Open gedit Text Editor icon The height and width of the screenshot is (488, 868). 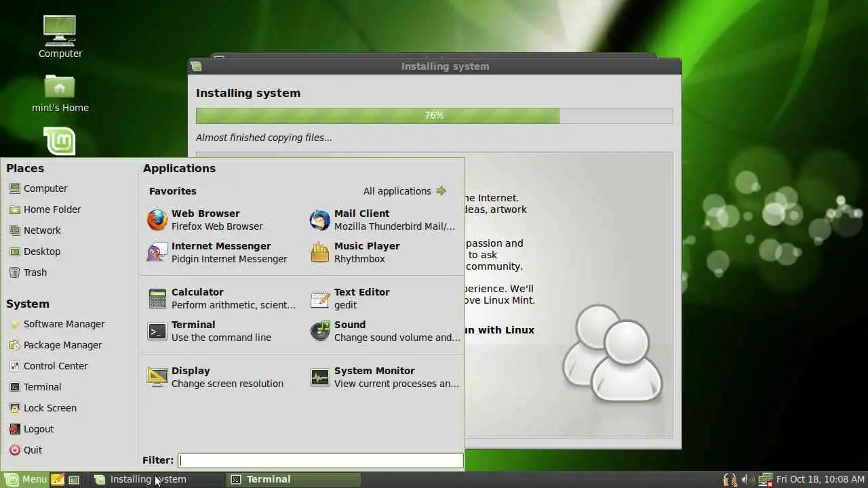(x=320, y=298)
